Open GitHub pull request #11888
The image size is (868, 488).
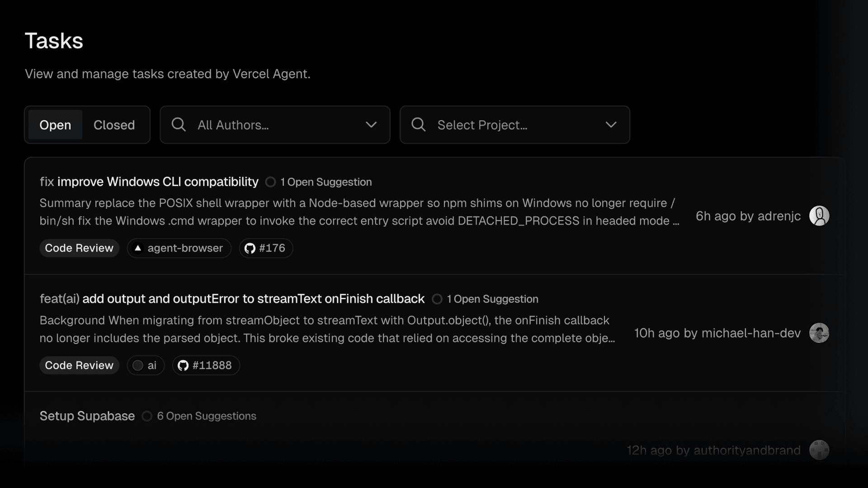coord(206,365)
